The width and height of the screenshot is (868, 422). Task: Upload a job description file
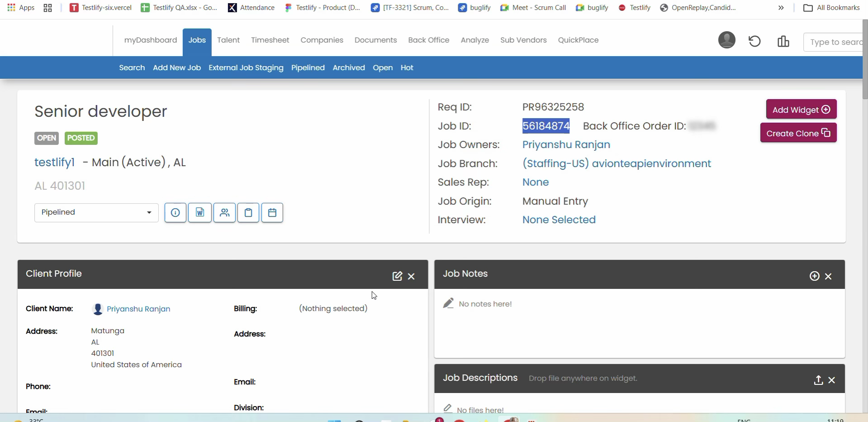click(x=818, y=380)
